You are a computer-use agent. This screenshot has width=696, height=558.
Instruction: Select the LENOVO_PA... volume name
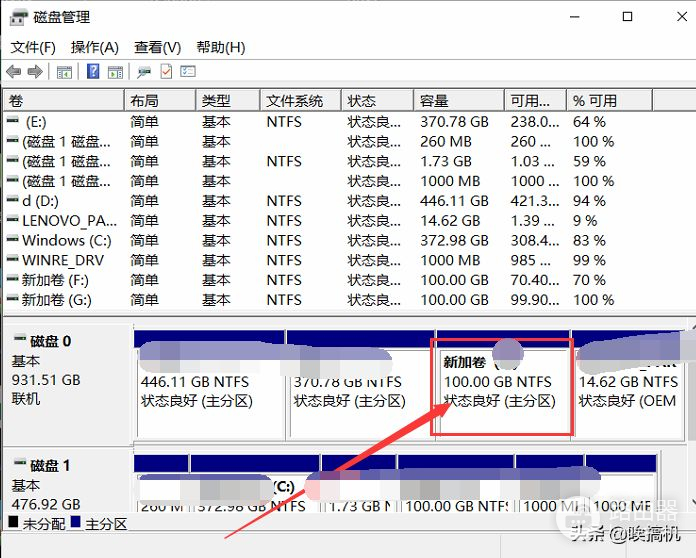coord(70,221)
